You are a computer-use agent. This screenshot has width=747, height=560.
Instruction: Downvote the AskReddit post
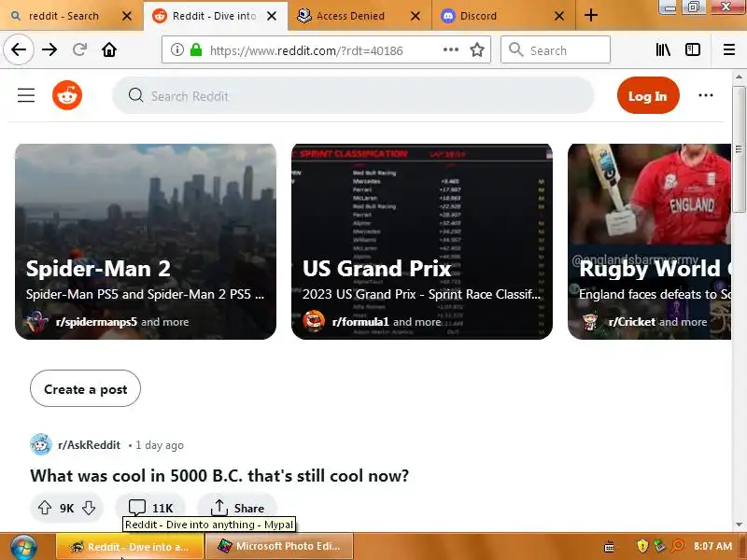click(x=89, y=508)
